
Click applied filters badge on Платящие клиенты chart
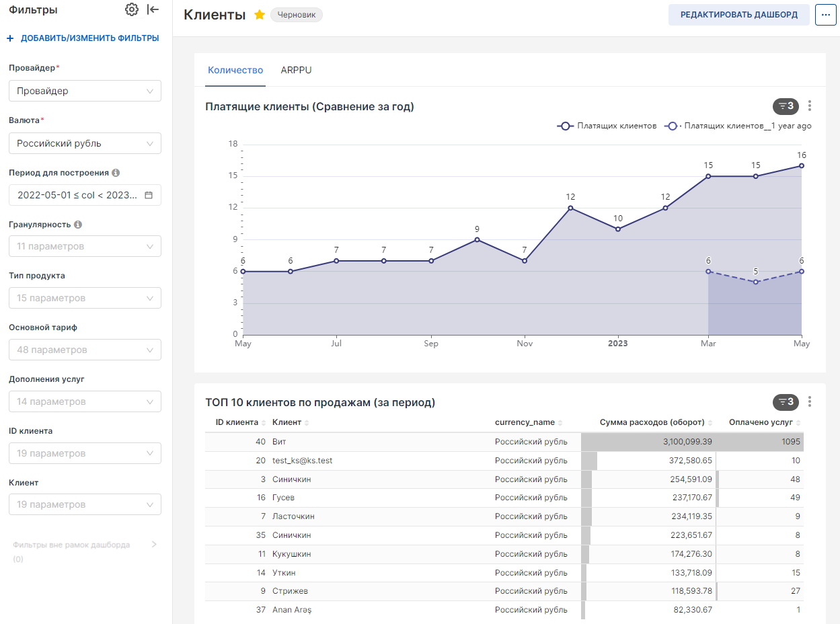pos(786,106)
